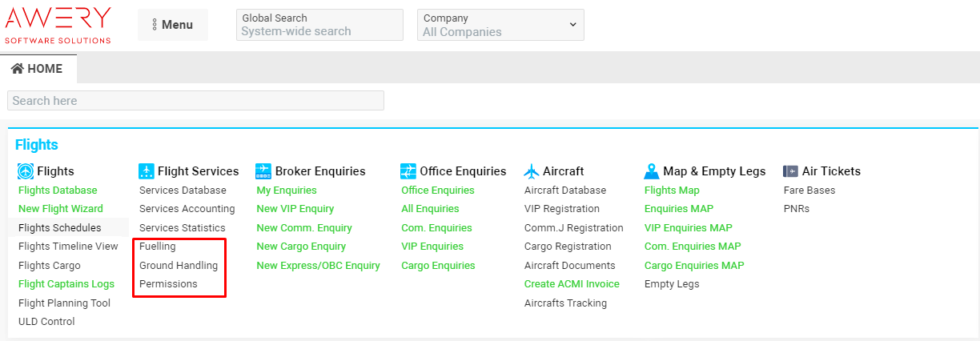Click the Flights category icon

tap(26, 171)
